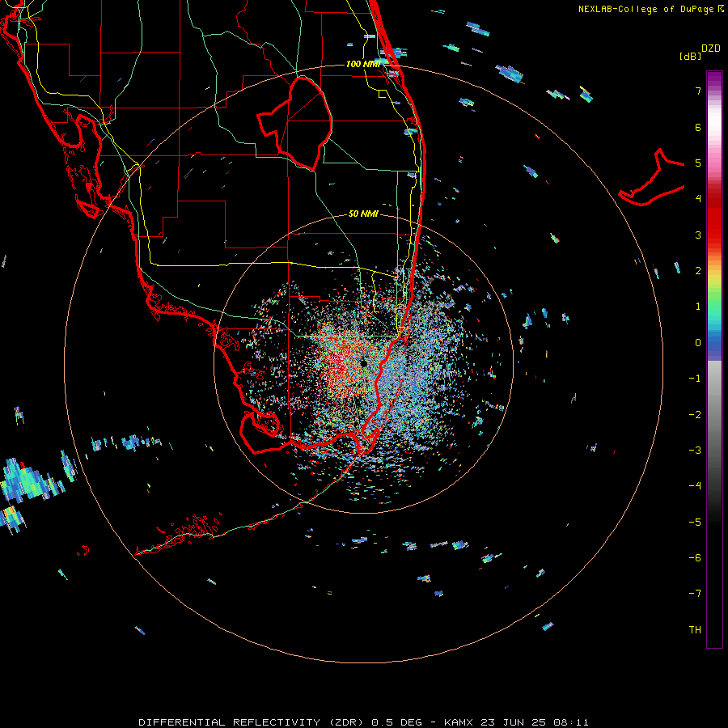The height and width of the screenshot is (728, 728).
Task: Click the 2 value on the color scale
Action: (x=698, y=271)
